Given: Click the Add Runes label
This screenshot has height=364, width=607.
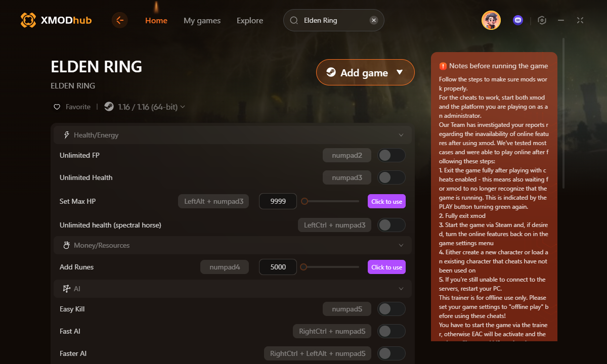Looking at the screenshot, I should click(x=76, y=267).
